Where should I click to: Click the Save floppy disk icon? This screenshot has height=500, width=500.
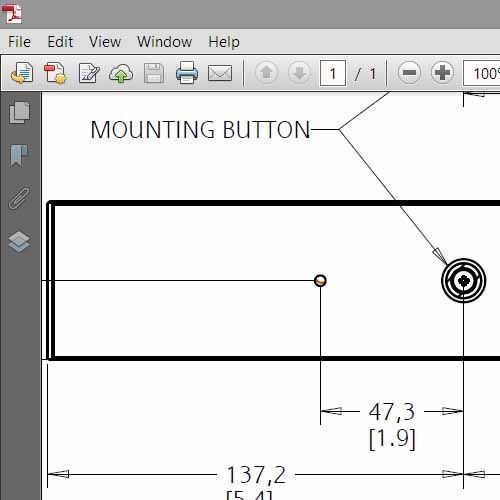(154, 73)
